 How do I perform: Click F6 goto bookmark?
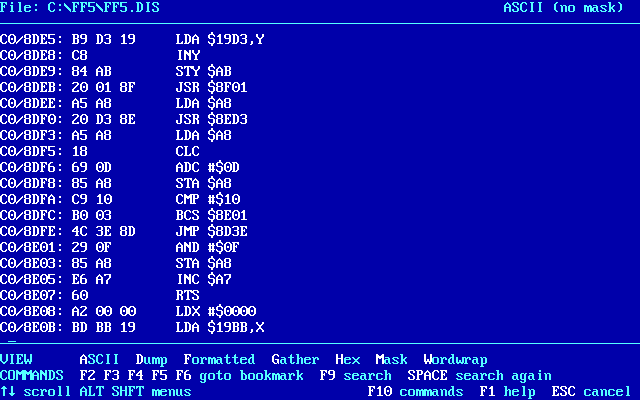point(239,375)
